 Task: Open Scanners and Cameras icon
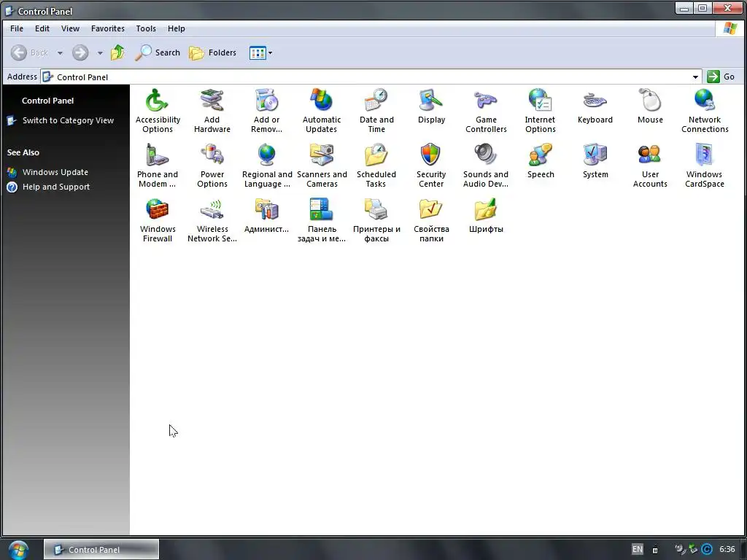pyautogui.click(x=322, y=155)
